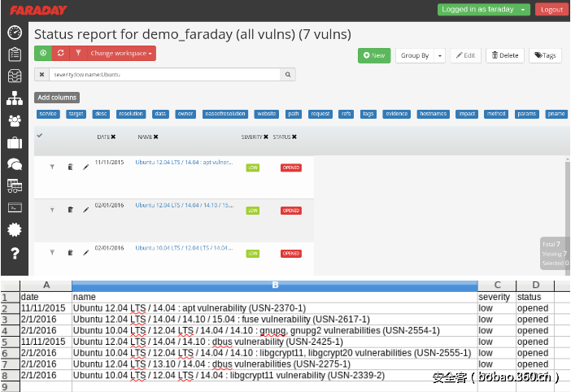
Task: Edit the apt vulnerability row via pencil icon
Action: pyautogui.click(x=86, y=167)
